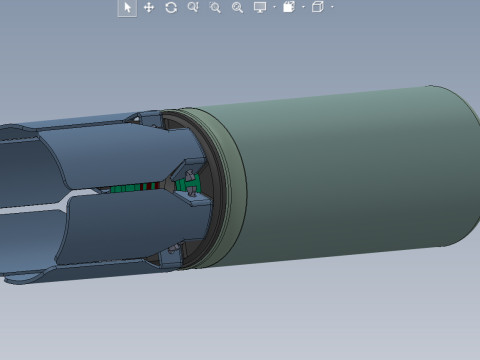Expand the display settings dropdown arrow
Image resolution: width=480 pixels, height=360 pixels.
275,7
